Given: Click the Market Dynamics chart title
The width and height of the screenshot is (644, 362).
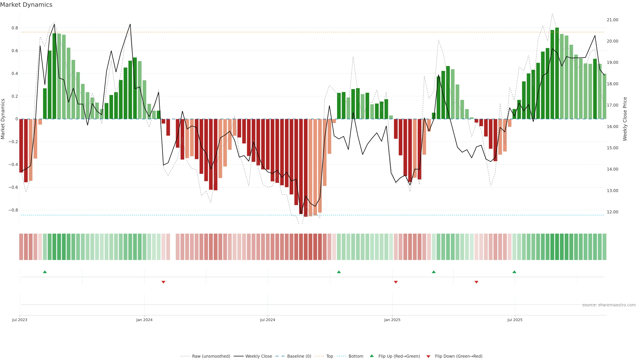Looking at the screenshot, I should (x=26, y=5).
